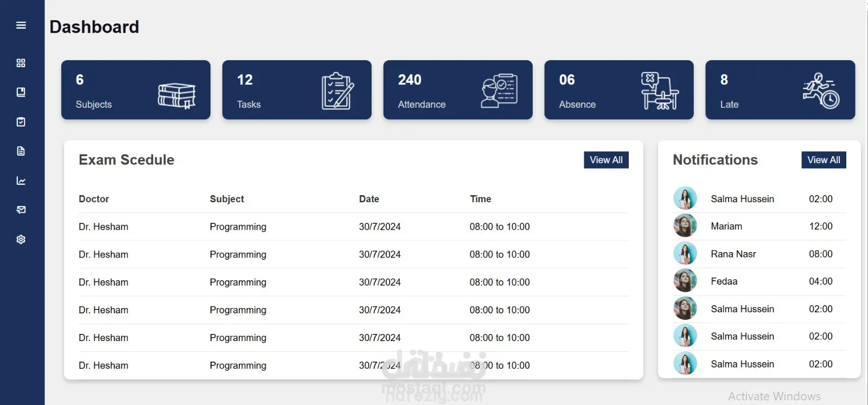Select the first Dr. Hesham exam row
Screen dimensions: 868x405
click(x=354, y=227)
